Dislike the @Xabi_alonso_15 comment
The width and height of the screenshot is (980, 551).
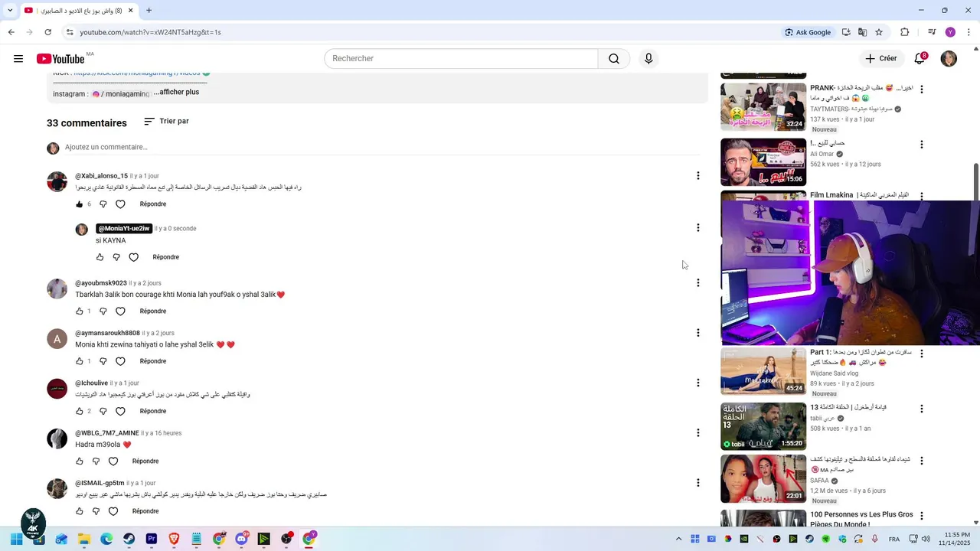coord(103,204)
